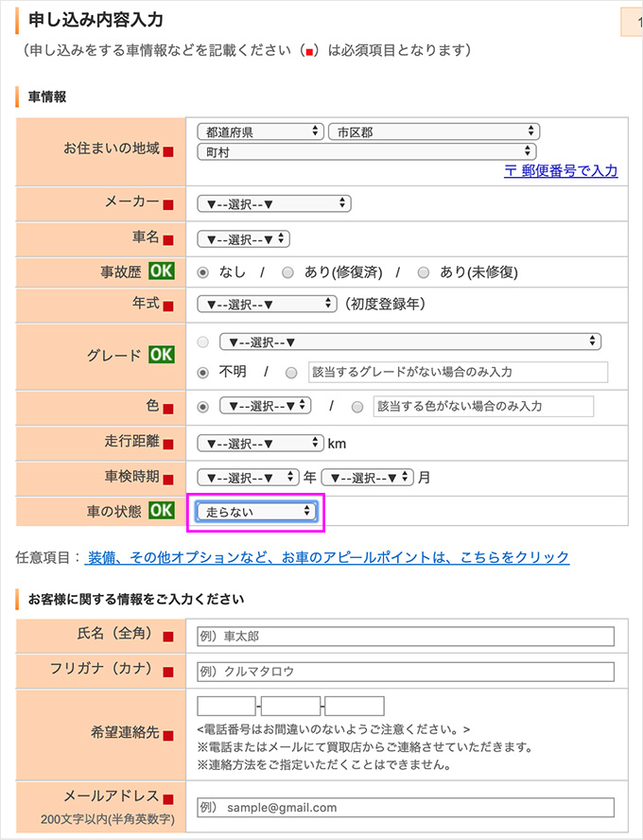Choose あり(修復済) accident history option

point(288,272)
